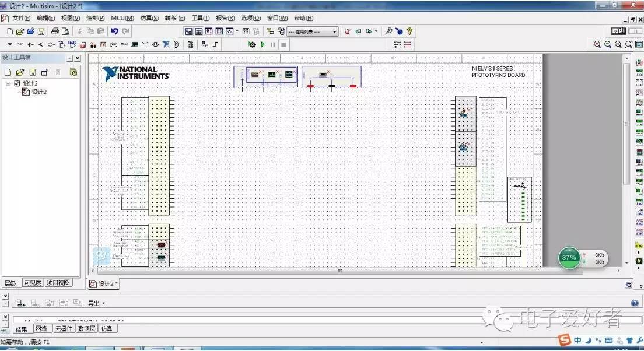Viewport: 644px width, 351px height.
Task: Click the Undo arrow icon
Action: click(114, 31)
